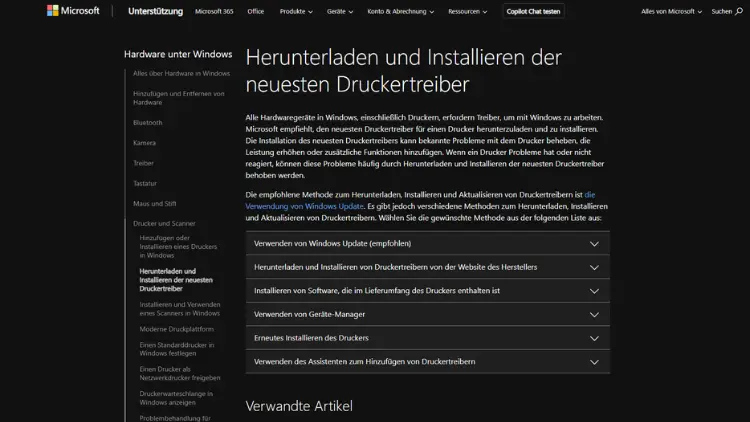Open Einen Drucker als Netzwerkdrucker freigeben
Viewport: 750px width, 422px height.
pyautogui.click(x=180, y=373)
